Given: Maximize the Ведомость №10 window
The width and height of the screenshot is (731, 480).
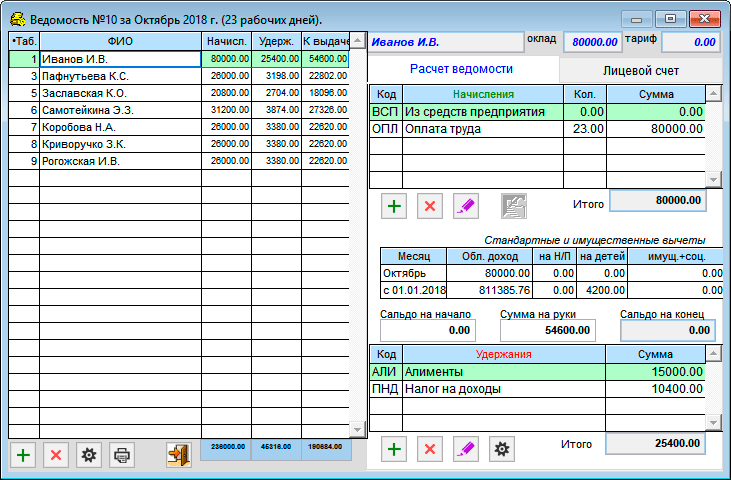Looking at the screenshot, I should pos(670,19).
